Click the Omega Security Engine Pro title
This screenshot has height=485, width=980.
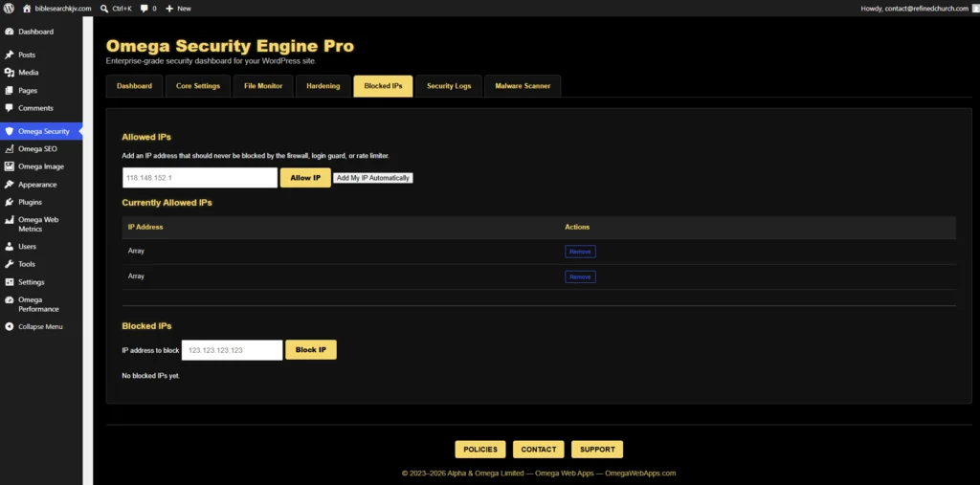click(x=230, y=46)
